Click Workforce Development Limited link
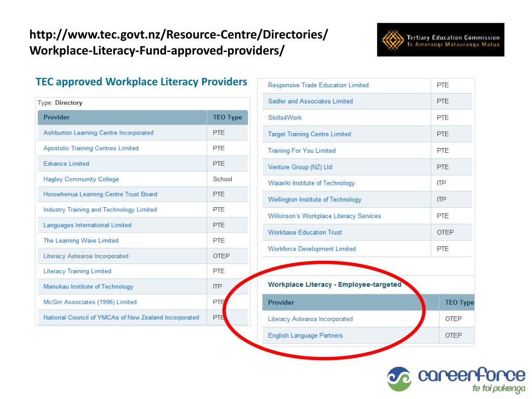Viewport: 532px width, 399px height. (312, 249)
